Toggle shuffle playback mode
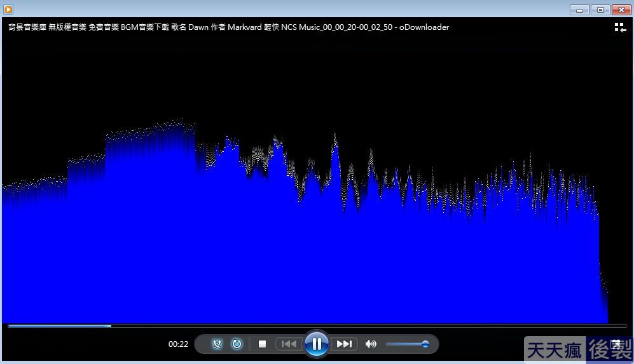The image size is (634, 364). coord(217,344)
